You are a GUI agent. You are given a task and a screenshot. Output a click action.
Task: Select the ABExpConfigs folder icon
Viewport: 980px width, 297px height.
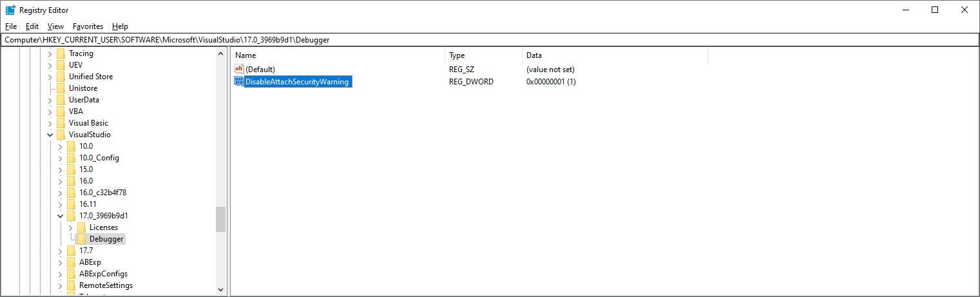point(72,274)
